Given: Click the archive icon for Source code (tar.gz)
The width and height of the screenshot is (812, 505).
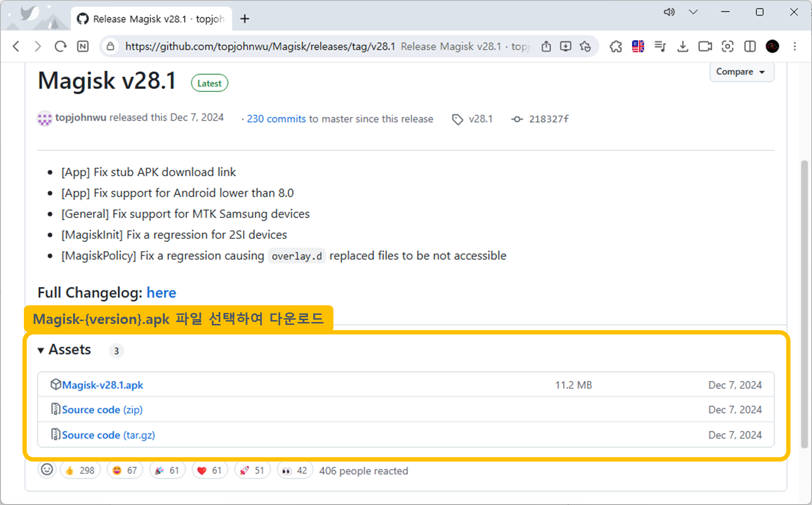Looking at the screenshot, I should (x=56, y=434).
